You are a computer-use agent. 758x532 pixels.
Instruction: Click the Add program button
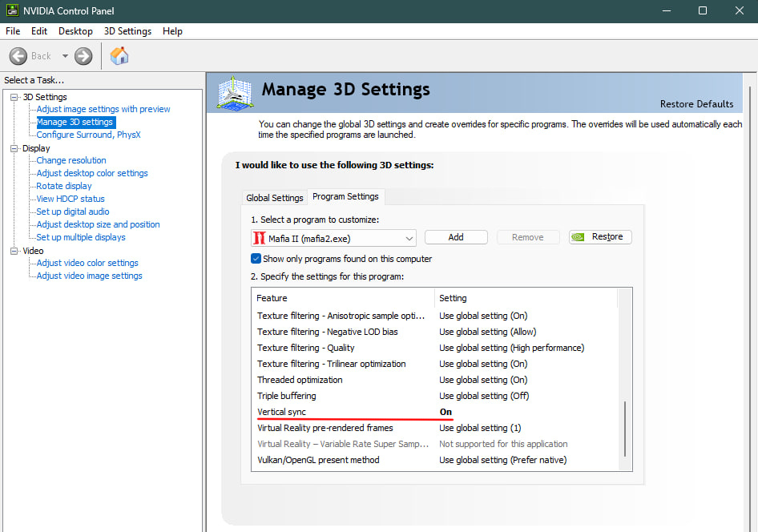(x=456, y=237)
